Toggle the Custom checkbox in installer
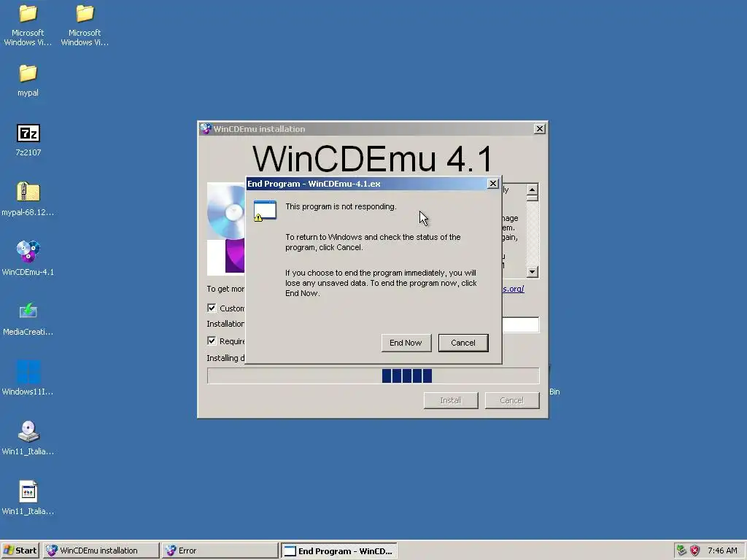 click(x=212, y=308)
